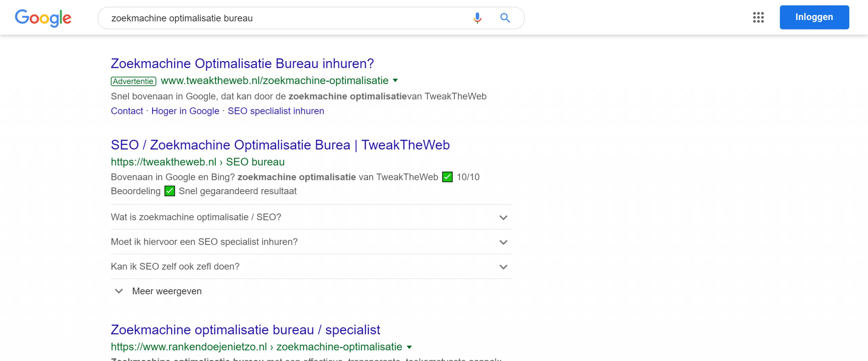Viewport: 868px width, 361px height.
Task: Open 'Zoekmachine optimalisatie bureau / specialist' result
Action: tap(245, 329)
